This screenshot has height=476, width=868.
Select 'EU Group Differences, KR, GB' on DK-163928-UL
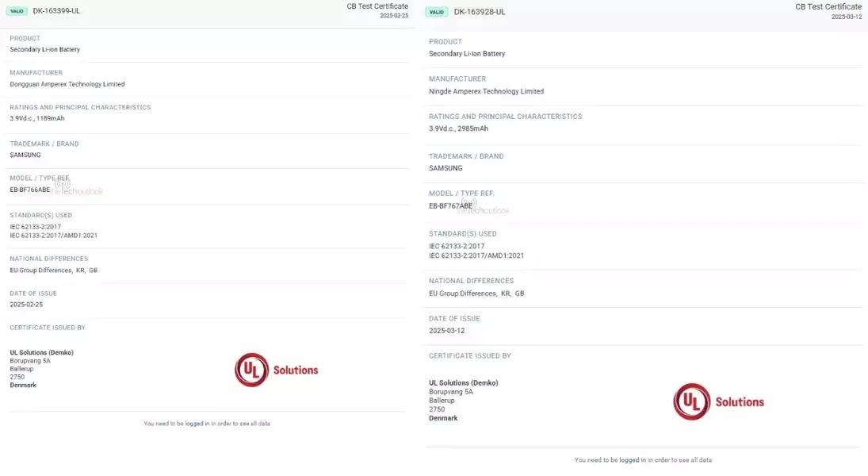(476, 294)
